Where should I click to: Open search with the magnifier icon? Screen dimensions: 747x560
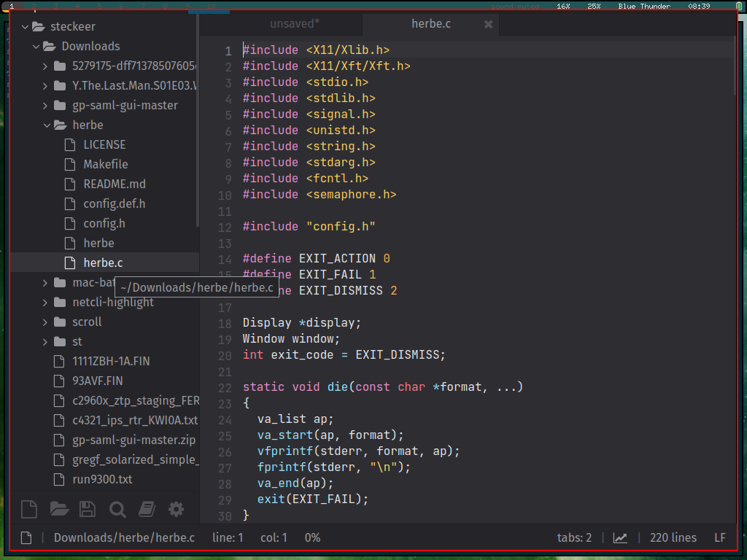[117, 510]
